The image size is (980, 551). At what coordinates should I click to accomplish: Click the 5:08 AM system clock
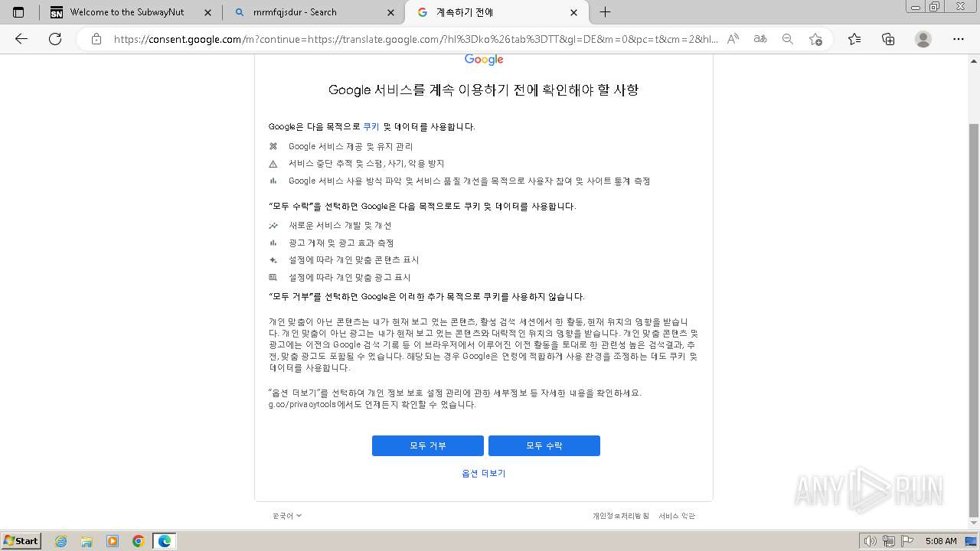[x=941, y=541]
